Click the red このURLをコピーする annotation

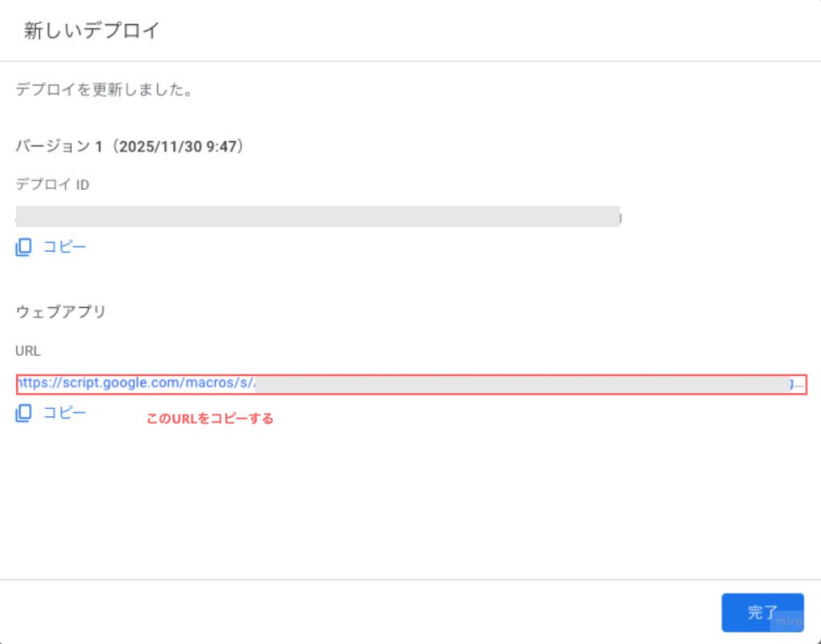(210, 418)
